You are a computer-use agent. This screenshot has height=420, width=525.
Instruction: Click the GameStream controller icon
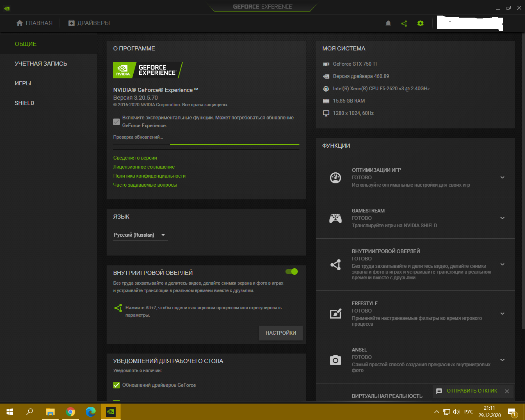[x=336, y=218]
